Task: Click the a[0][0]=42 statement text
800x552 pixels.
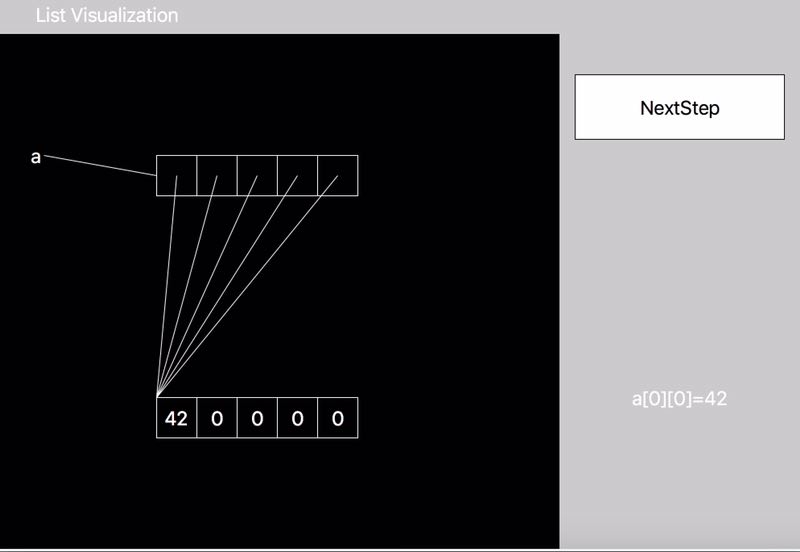Action: [680, 398]
